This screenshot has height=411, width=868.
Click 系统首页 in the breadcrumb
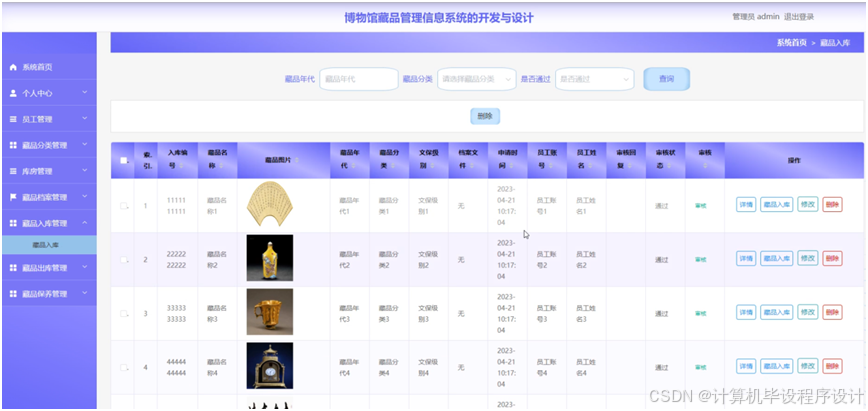click(x=792, y=43)
